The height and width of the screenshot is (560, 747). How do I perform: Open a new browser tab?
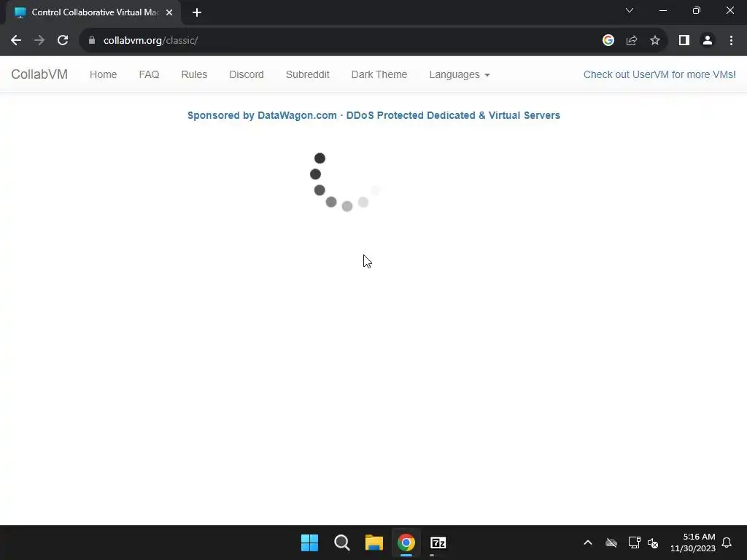197,12
